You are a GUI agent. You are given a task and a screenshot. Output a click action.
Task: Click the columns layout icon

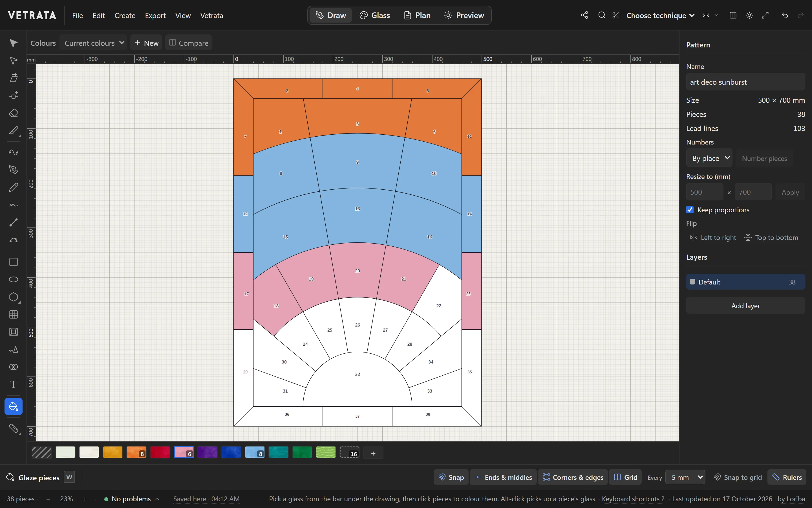coord(733,15)
